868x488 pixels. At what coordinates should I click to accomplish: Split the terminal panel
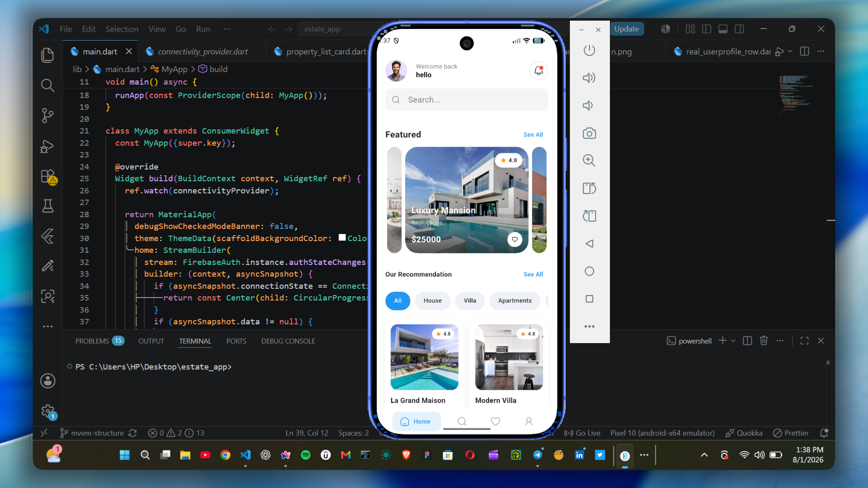click(747, 341)
